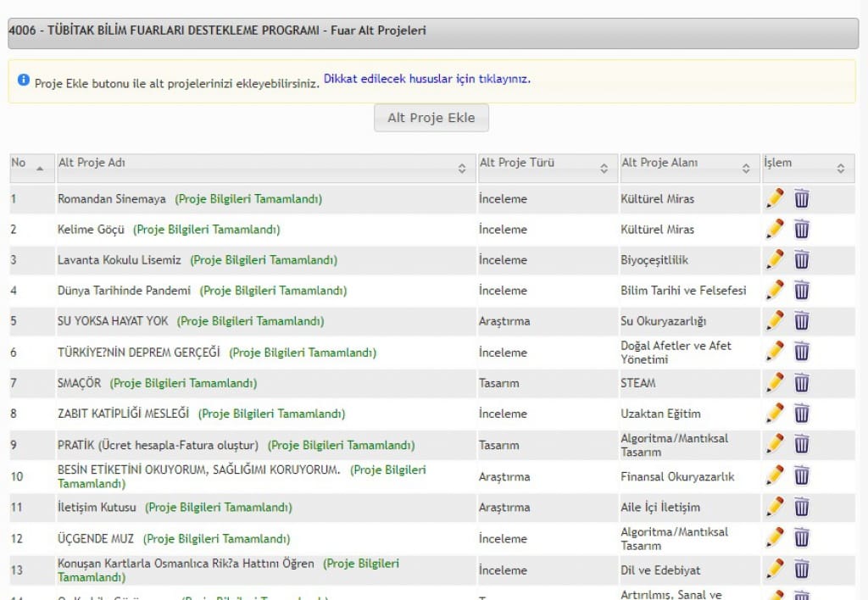Click pencil icon for Lavanta Kokulu Lisemiz
Screen dimensions: 868x600
point(775,259)
